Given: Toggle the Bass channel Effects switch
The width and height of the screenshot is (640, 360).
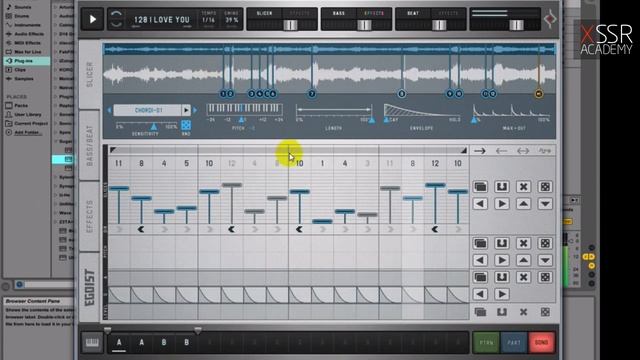Looking at the screenshot, I should (374, 13).
